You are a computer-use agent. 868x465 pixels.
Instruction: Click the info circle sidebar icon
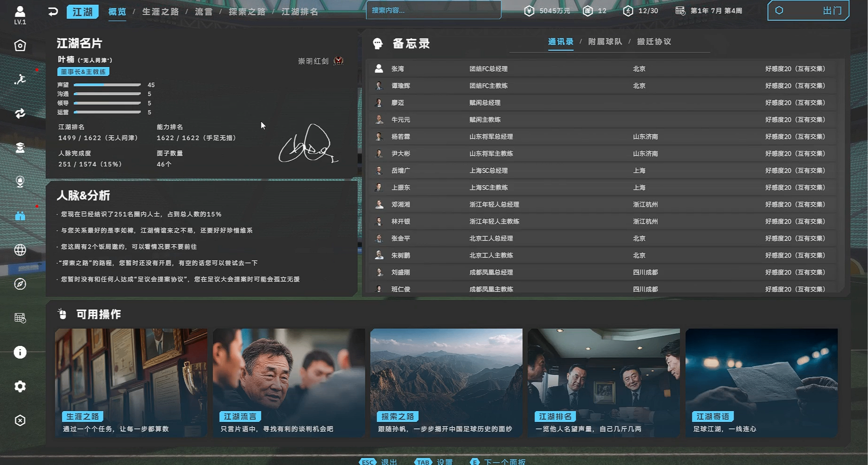pos(20,352)
